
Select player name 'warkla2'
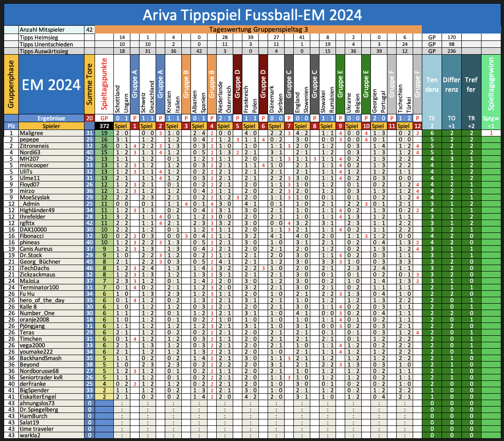tap(30, 435)
